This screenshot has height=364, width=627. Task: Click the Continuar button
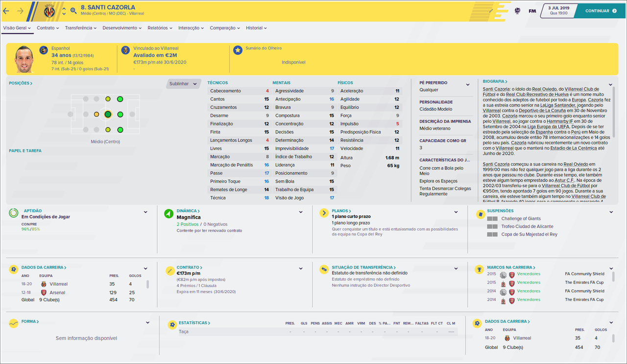pyautogui.click(x=600, y=11)
